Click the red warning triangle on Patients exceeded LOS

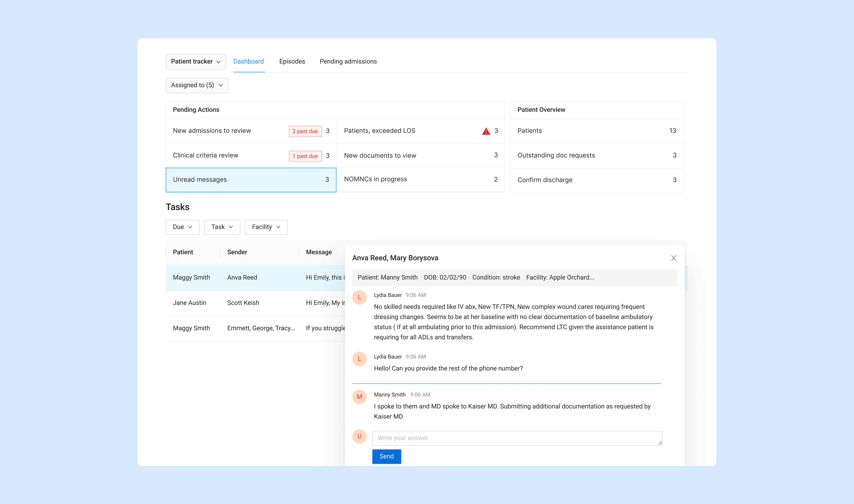click(x=486, y=131)
